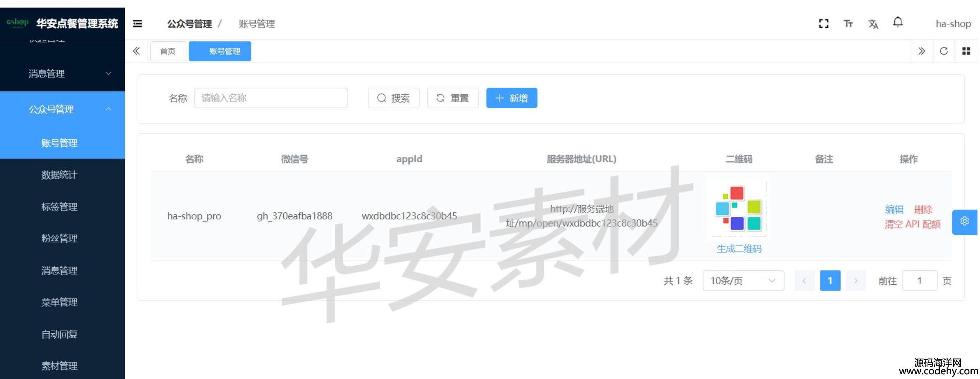Expand the 消息管理 top-level menu

pos(62,73)
